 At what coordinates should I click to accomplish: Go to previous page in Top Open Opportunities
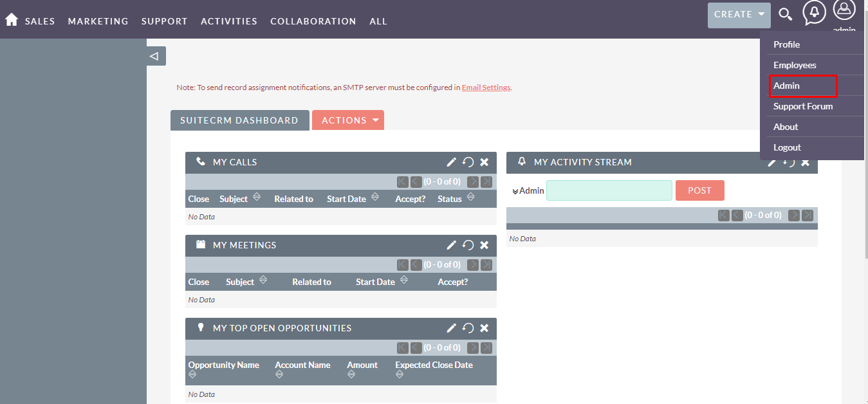tap(416, 347)
